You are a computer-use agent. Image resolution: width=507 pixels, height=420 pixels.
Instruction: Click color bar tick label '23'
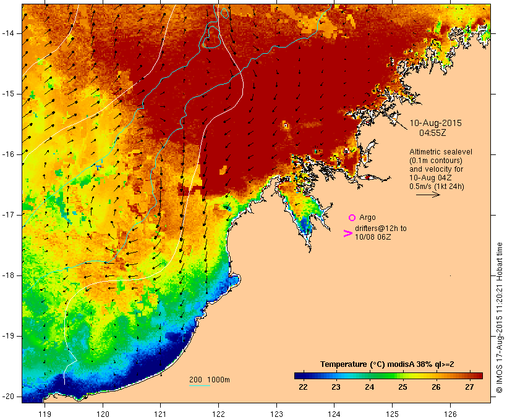click(336, 387)
